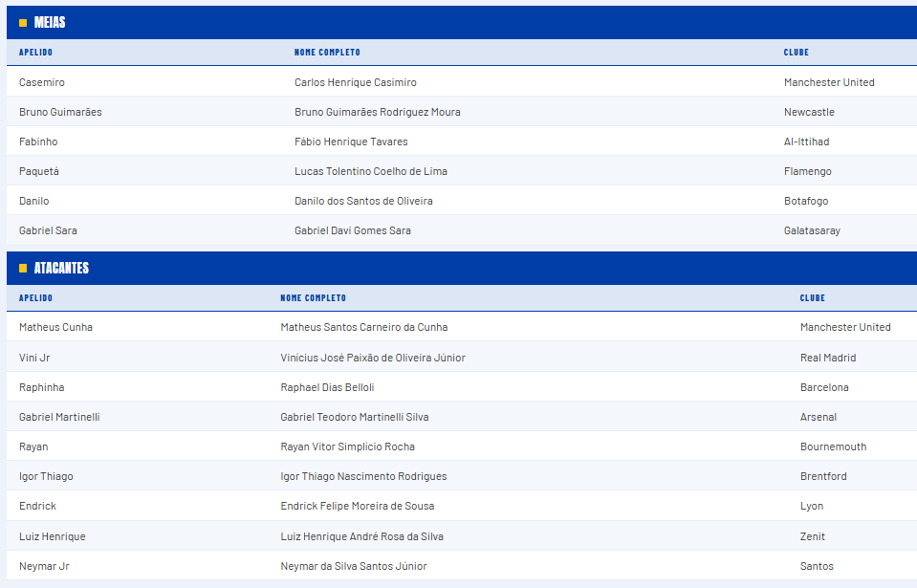Click the MEIAS section heading
Image resolution: width=917 pixels, height=588 pixels.
tap(50, 23)
